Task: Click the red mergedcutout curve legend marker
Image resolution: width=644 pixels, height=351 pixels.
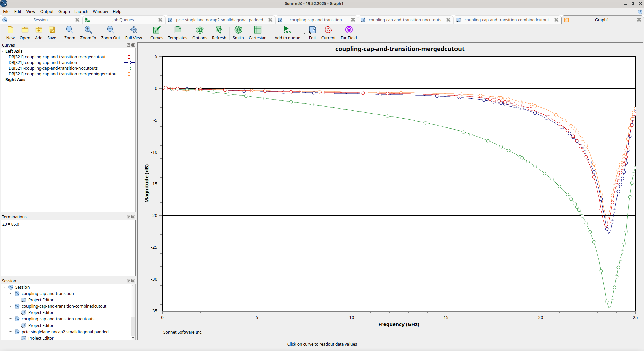Action: click(129, 57)
